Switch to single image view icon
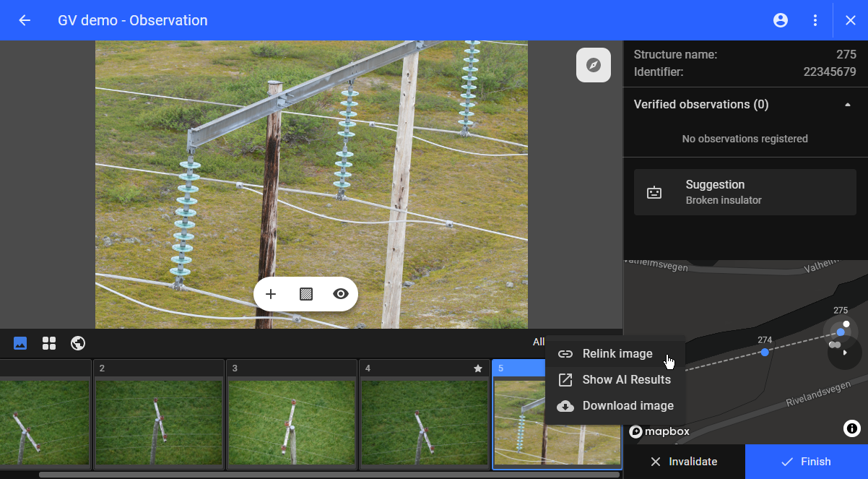Image resolution: width=868 pixels, height=479 pixels. point(20,343)
